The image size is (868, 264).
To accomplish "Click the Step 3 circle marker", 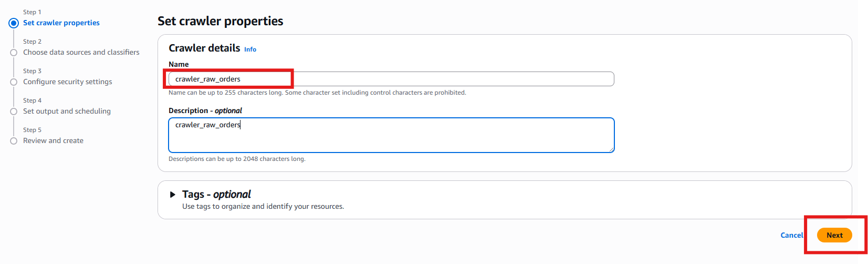I will tap(14, 82).
